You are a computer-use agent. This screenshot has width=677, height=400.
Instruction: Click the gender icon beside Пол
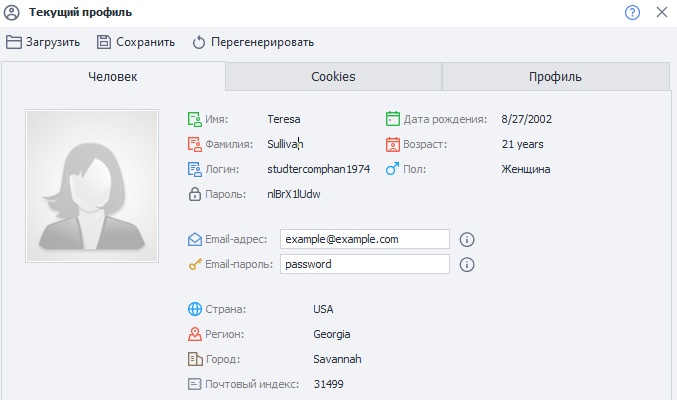click(x=393, y=169)
